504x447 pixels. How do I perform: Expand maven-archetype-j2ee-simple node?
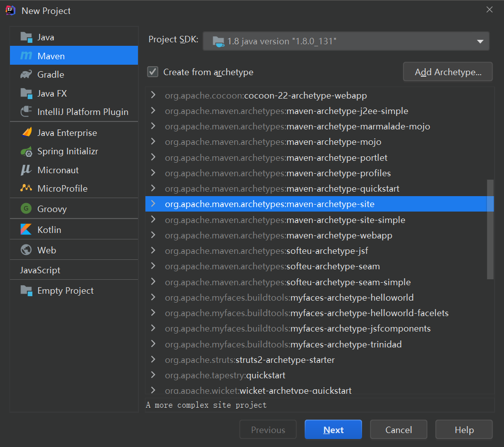point(153,111)
